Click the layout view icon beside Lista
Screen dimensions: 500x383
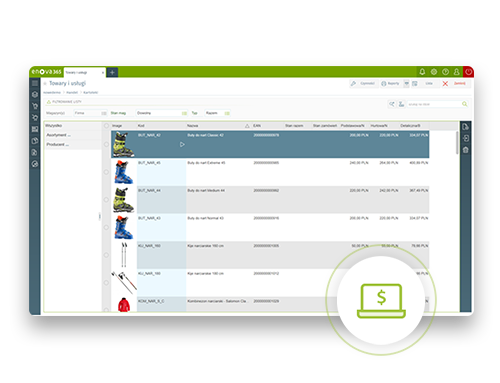(415, 84)
